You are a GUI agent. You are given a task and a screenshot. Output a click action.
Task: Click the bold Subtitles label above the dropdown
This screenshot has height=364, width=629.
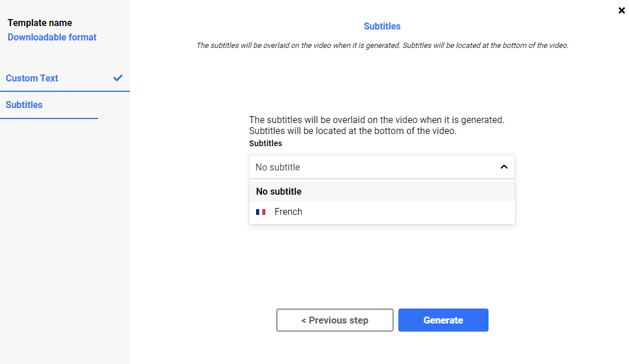tap(265, 143)
